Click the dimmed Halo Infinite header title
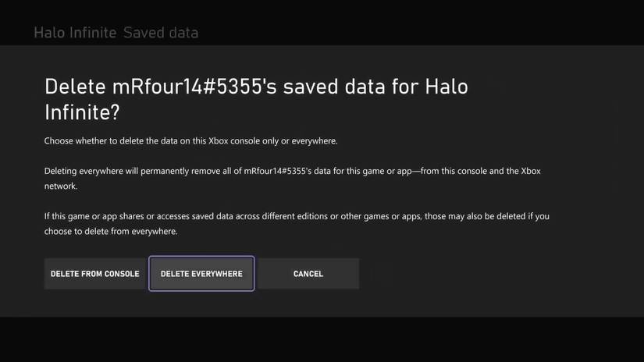 coord(75,33)
